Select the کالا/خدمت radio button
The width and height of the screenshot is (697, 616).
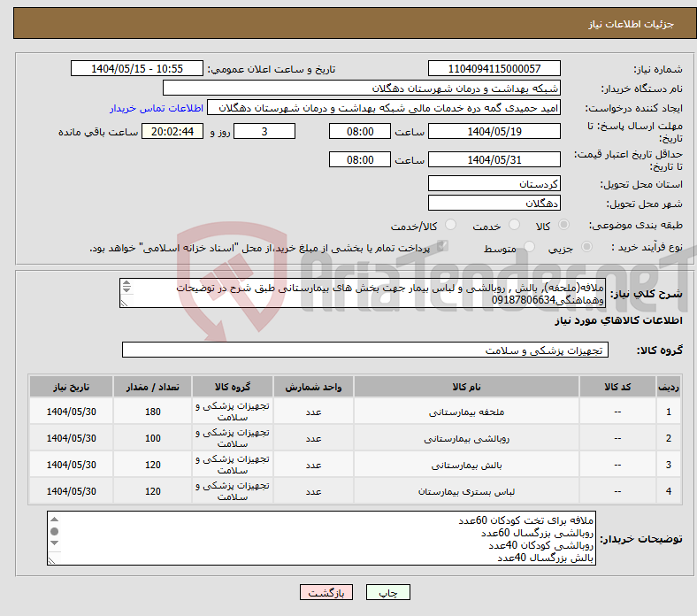[451, 225]
